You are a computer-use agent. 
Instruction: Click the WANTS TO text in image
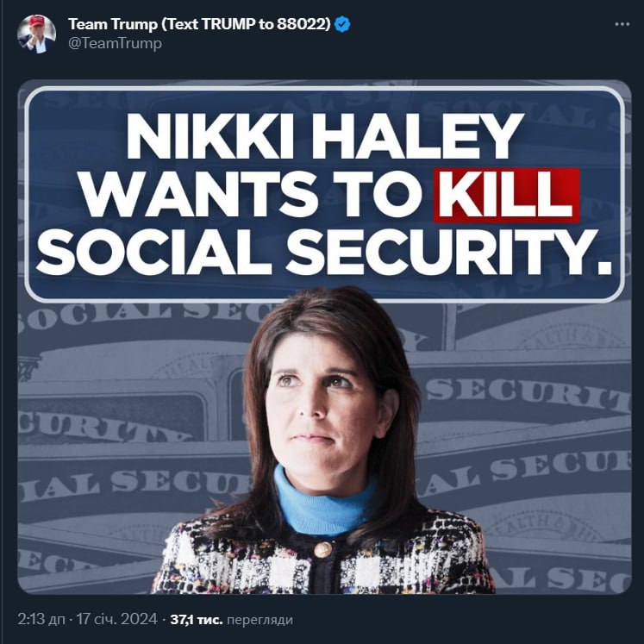[251, 194]
